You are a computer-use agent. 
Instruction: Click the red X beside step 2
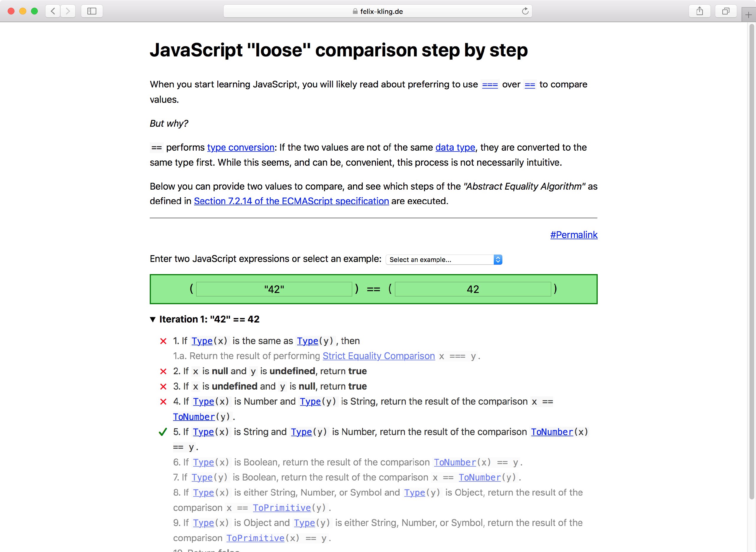(163, 372)
